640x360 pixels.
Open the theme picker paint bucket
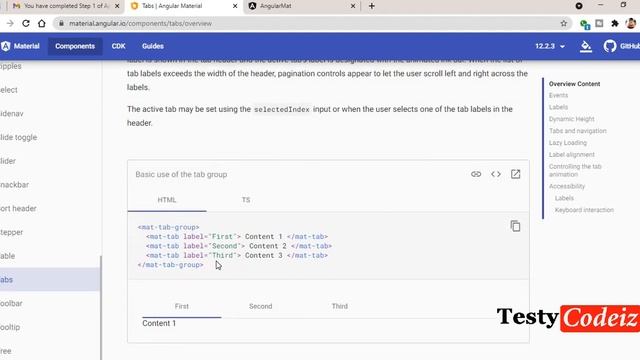point(586,46)
